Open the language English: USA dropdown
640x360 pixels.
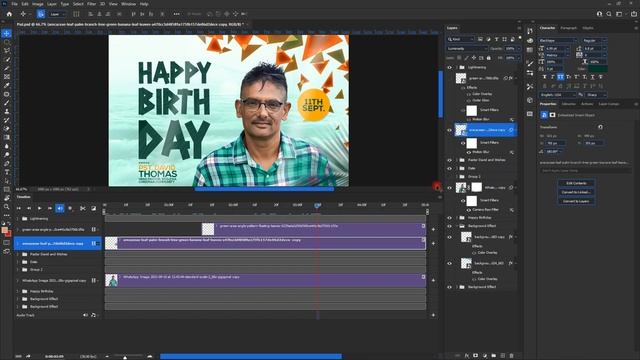pos(558,95)
